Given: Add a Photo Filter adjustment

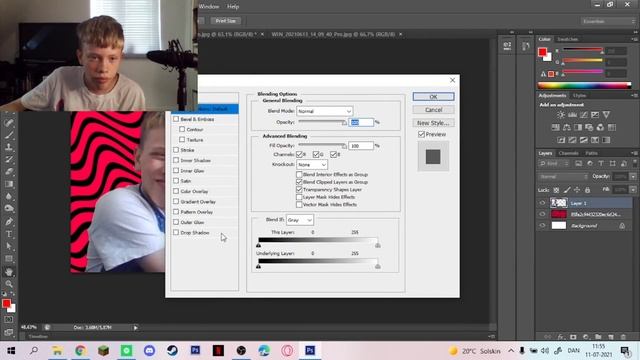Looking at the screenshot, I should (589, 127).
